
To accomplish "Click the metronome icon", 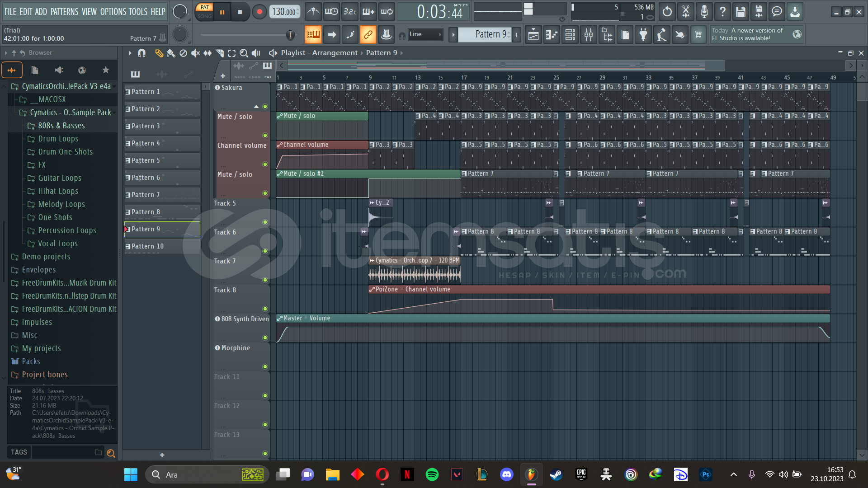I will 313,12.
